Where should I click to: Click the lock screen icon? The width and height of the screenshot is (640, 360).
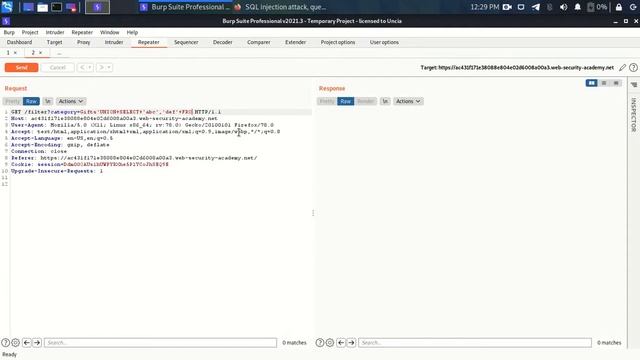pos(619,7)
